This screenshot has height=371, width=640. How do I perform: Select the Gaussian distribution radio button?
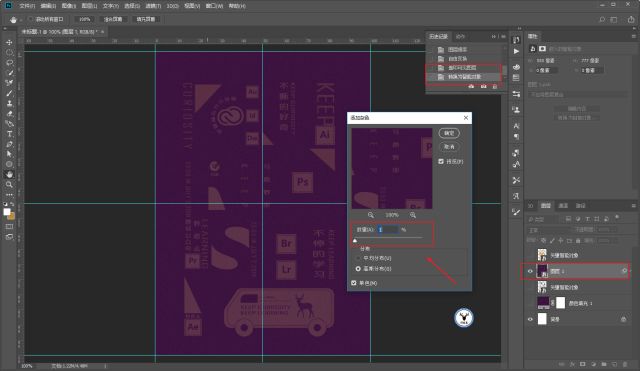coord(358,269)
